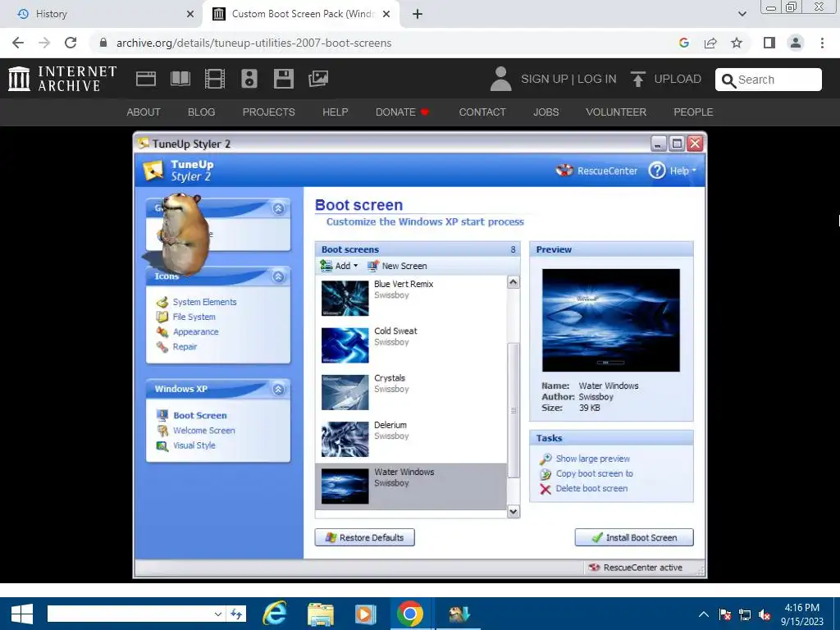Collapse the Windows XP sidebar panel
The height and width of the screenshot is (630, 840).
coord(279,390)
